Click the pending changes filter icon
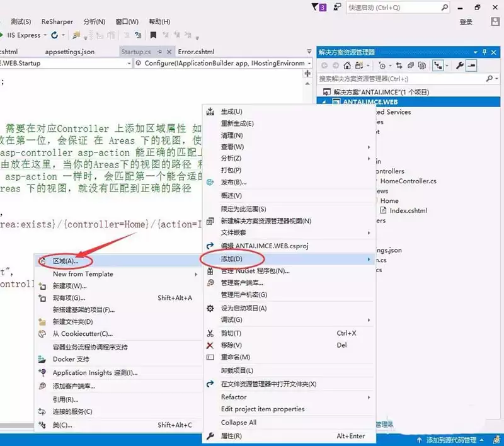The width and height of the screenshot is (504, 446). point(382,65)
